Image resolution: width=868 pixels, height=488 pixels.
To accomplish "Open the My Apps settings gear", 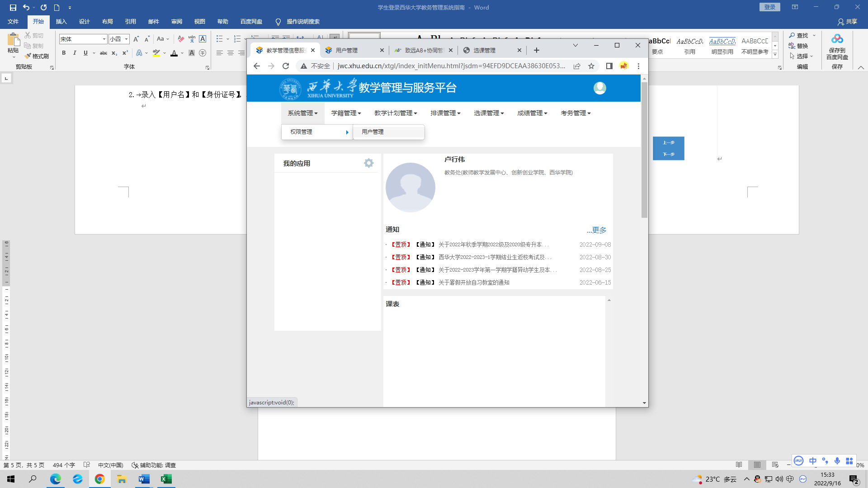I will coord(369,163).
